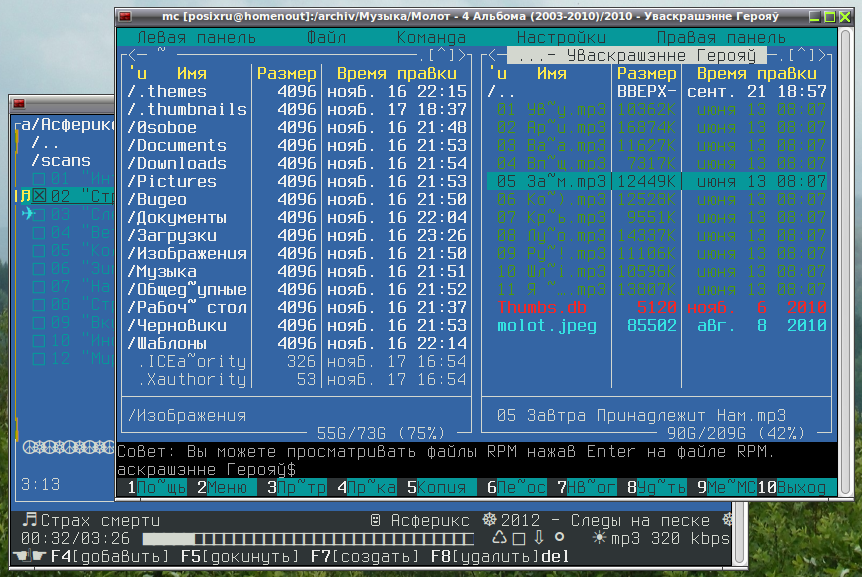Screen dimensions: 862x577
Task: Check the box for playlist track 04
Action: click(x=39, y=232)
